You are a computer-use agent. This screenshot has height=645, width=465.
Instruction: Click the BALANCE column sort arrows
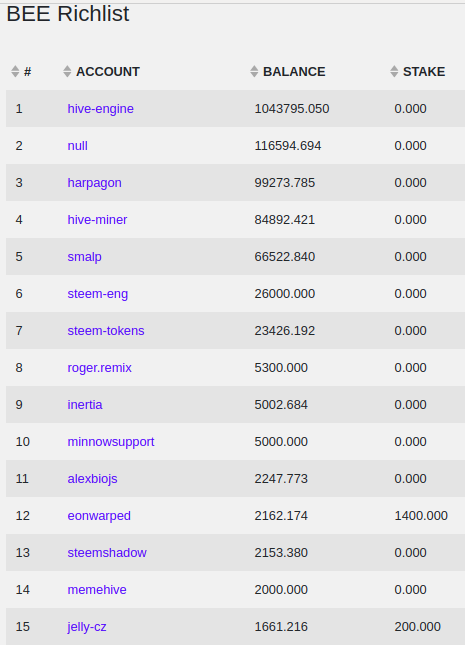click(254, 72)
